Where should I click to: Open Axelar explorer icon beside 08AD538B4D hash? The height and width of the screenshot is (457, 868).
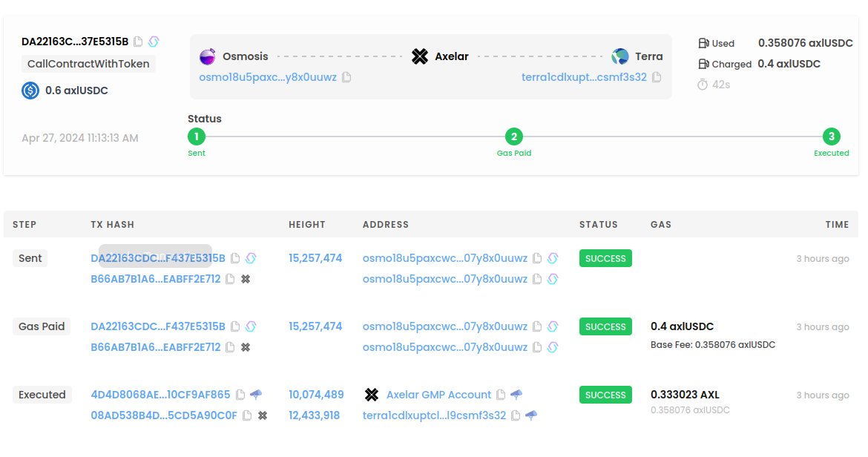coord(263,415)
